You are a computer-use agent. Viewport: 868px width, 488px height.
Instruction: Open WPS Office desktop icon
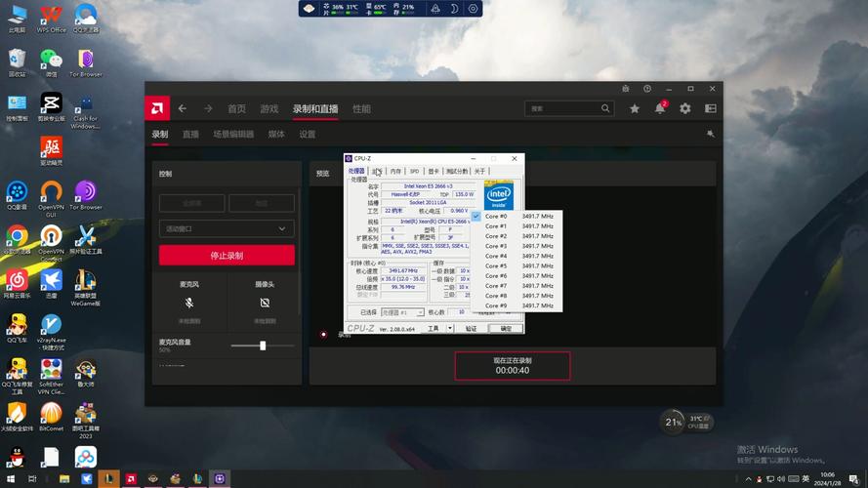tap(51, 19)
